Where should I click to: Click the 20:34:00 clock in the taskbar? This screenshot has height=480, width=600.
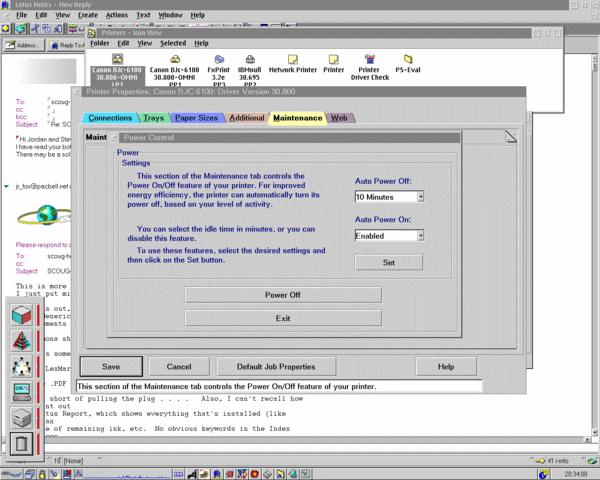(576, 475)
